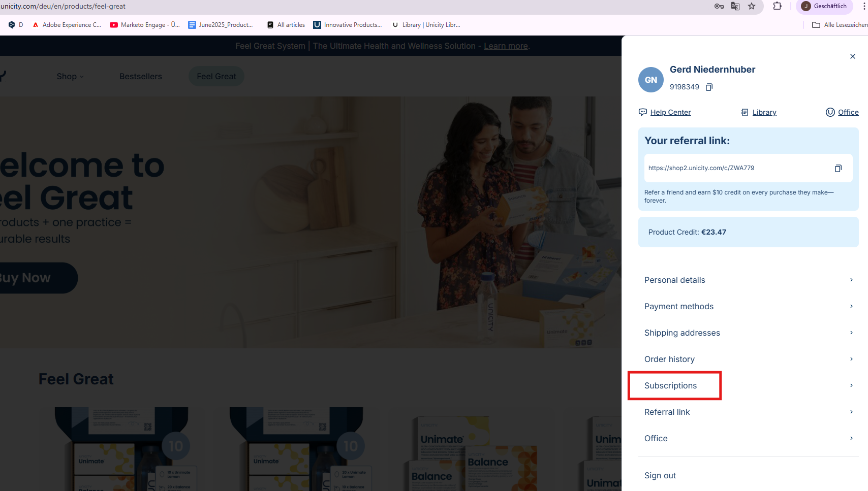Open the browser extensions puzzle icon

(x=777, y=6)
